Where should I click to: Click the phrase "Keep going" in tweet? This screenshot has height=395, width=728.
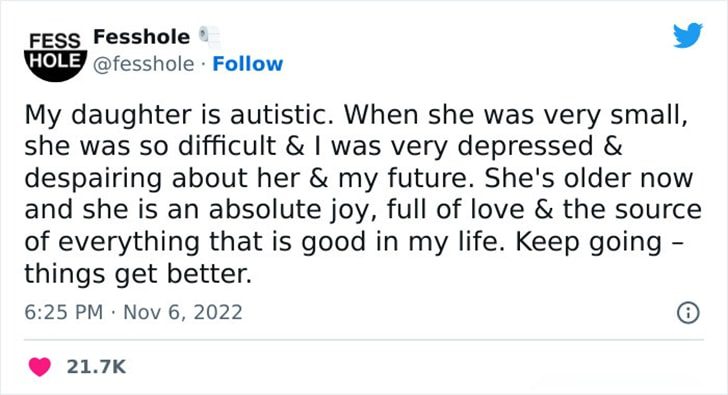(589, 242)
